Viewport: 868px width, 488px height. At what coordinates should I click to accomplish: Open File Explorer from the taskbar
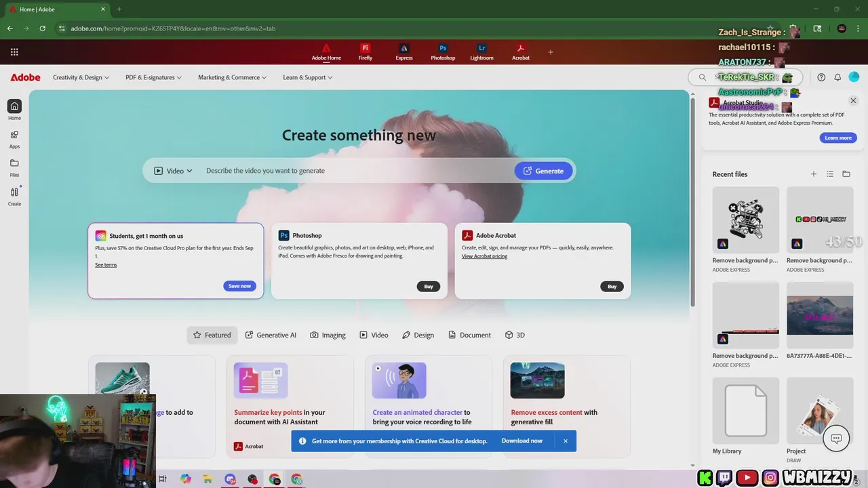pos(208,479)
